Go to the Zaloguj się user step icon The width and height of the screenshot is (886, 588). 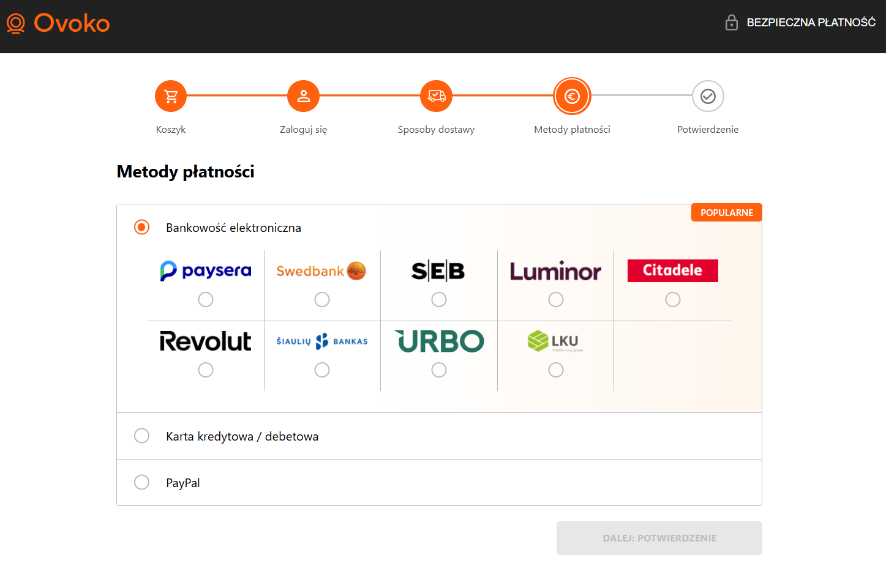[304, 96]
